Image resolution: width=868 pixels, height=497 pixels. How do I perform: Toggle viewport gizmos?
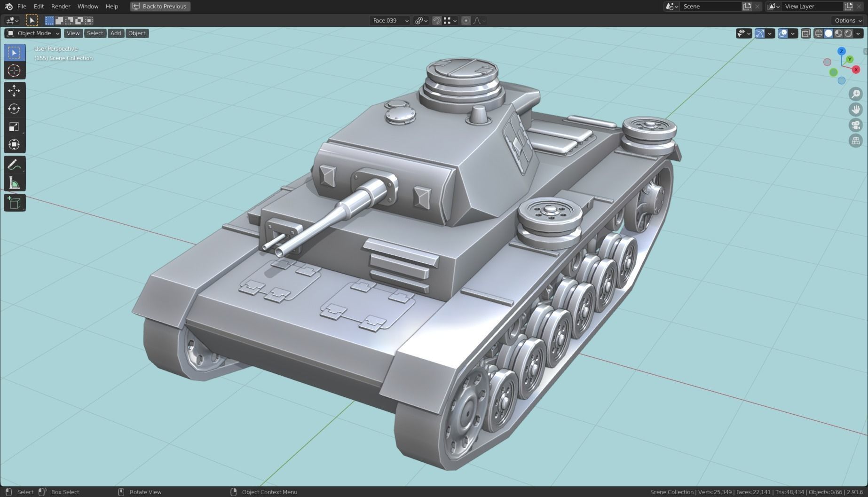tap(760, 33)
